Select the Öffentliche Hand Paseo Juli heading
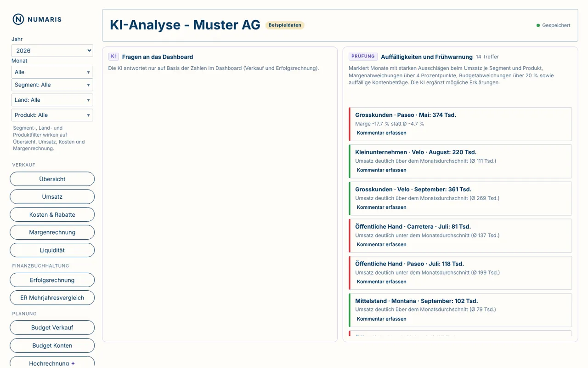 point(410,264)
